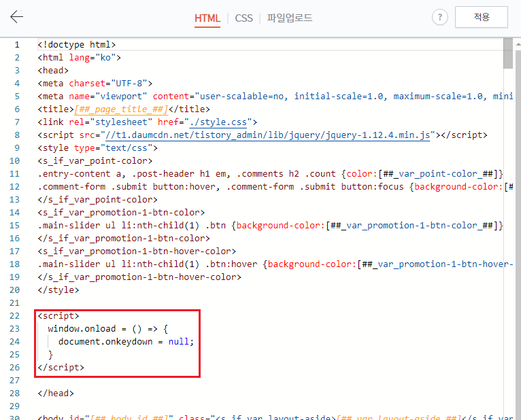
Task: Click the </s_if_var_point-color> closing tag
Action: [x=97, y=200]
